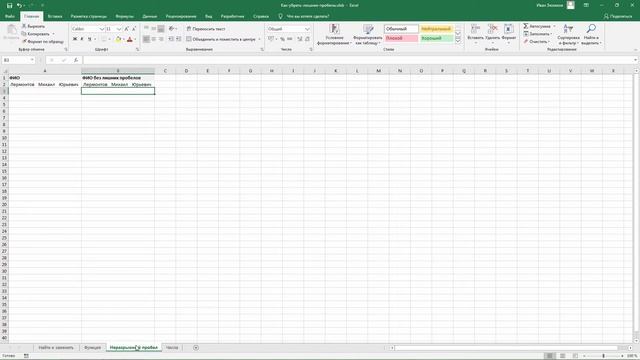Toggle Wrap Text (Переносить текст)
640x360 pixels.
[x=206, y=29]
